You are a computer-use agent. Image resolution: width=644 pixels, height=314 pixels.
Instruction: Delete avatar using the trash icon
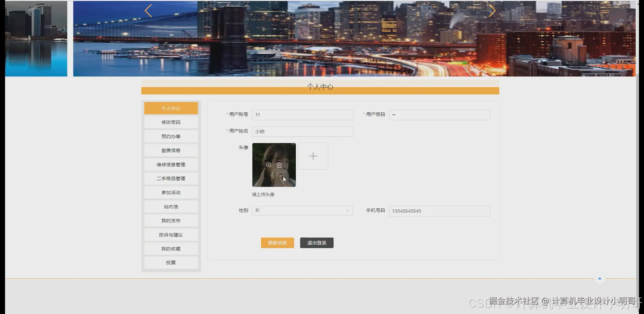[x=279, y=165]
